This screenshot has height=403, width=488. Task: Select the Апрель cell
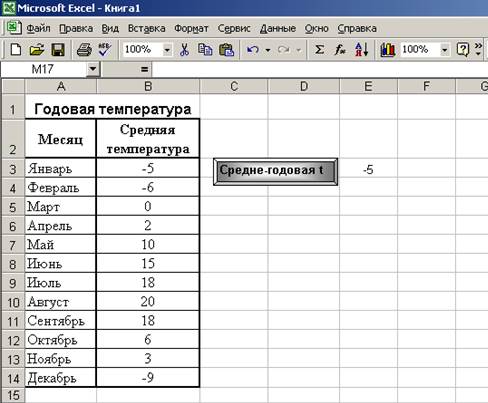(x=61, y=225)
